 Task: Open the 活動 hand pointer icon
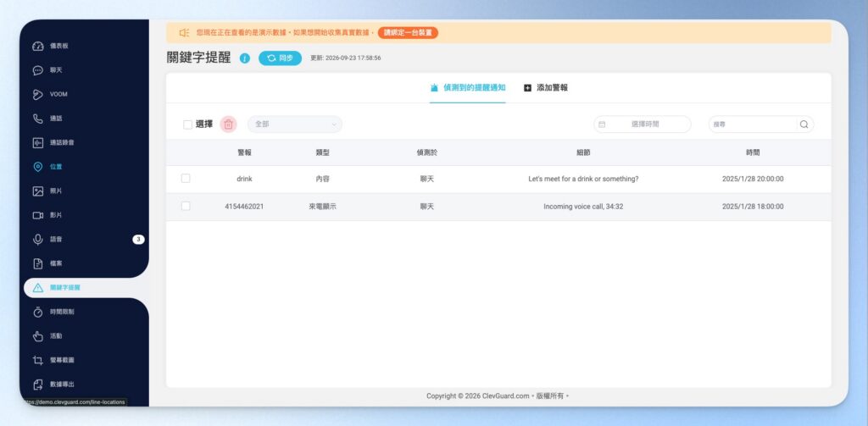[x=37, y=336]
